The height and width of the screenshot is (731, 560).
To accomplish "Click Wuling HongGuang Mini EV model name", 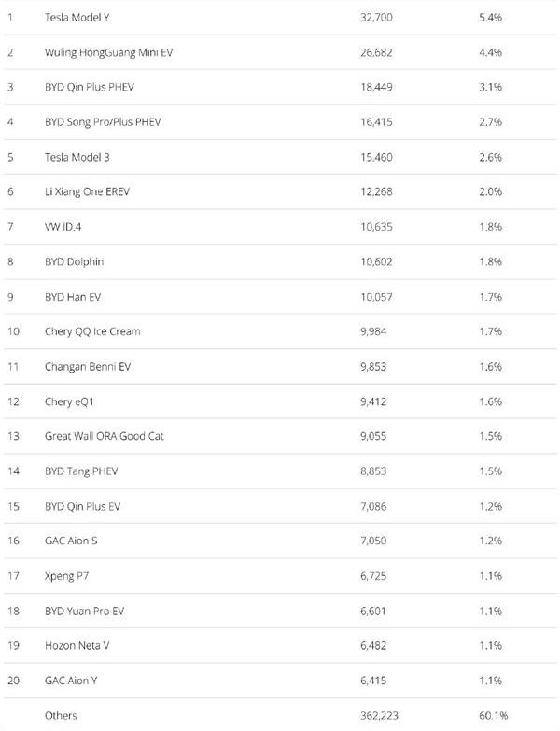I will 108,52.
